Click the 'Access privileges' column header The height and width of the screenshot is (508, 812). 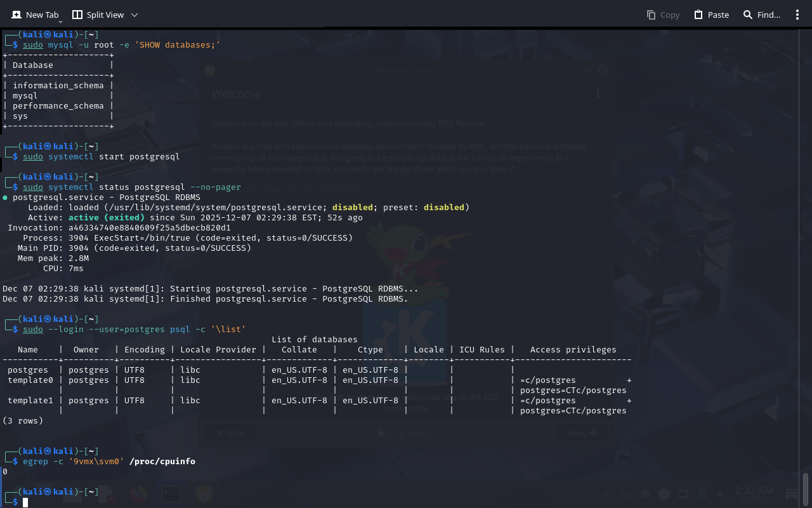coord(573,350)
